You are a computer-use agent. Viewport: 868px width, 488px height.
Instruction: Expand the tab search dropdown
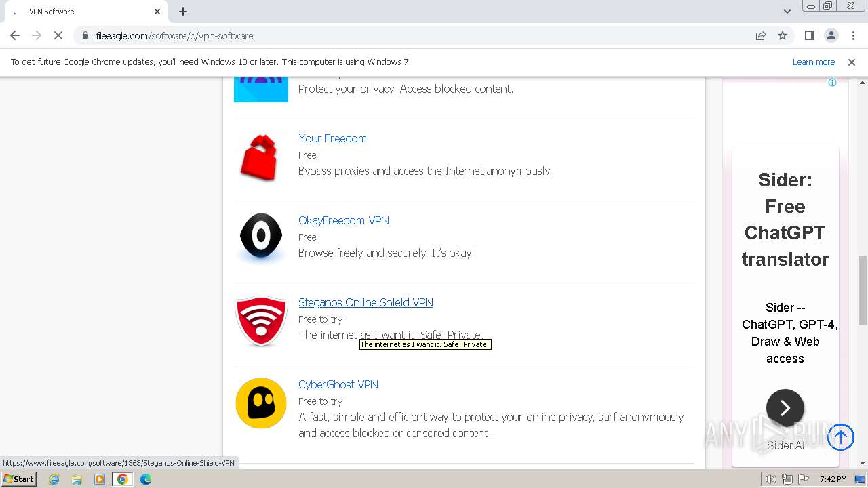(787, 12)
